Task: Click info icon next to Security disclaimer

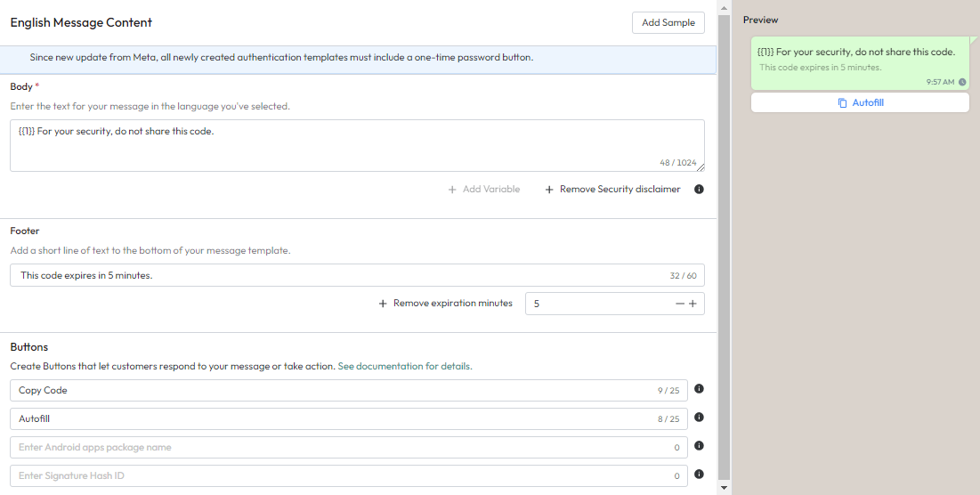Action: click(x=699, y=190)
